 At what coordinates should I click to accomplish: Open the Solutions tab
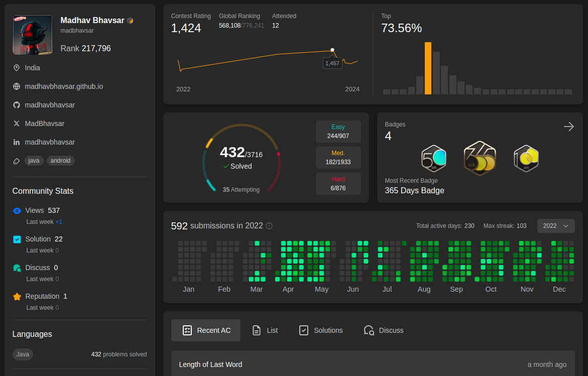(x=321, y=330)
